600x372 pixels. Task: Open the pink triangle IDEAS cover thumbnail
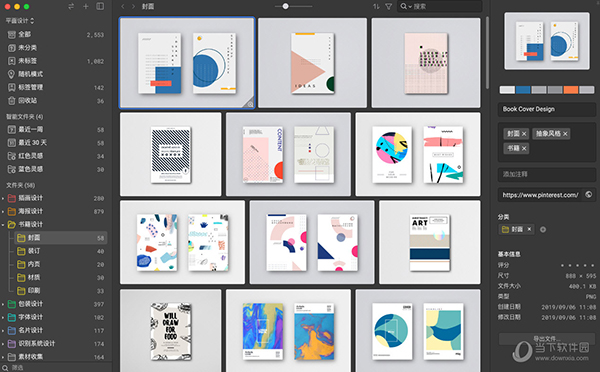click(312, 63)
